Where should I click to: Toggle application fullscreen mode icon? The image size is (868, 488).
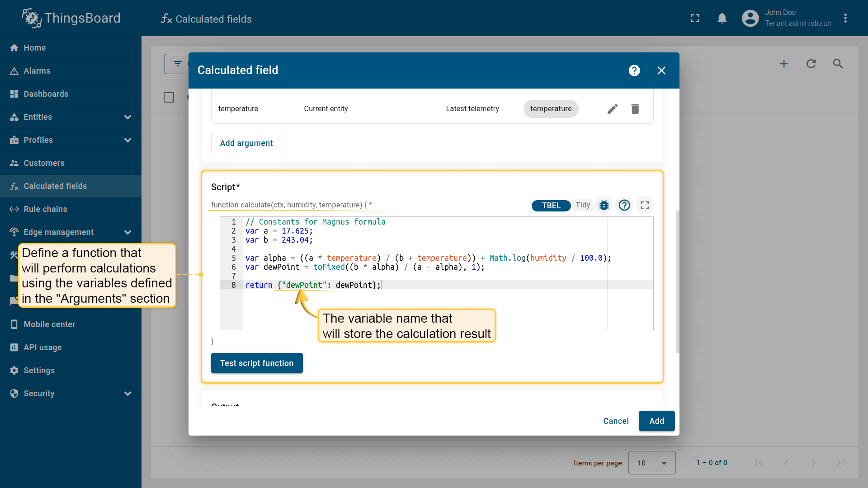point(695,19)
